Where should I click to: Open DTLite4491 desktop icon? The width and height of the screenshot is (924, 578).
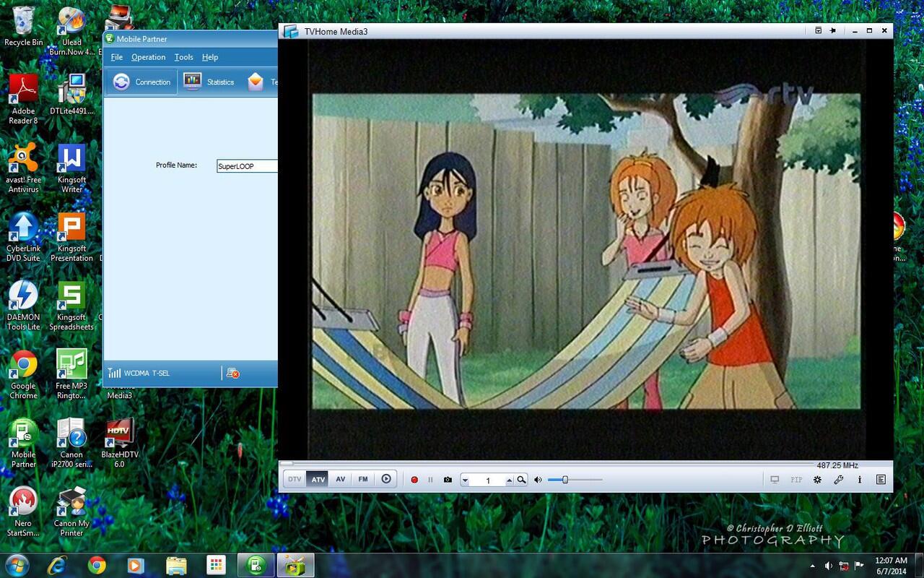tap(71, 94)
